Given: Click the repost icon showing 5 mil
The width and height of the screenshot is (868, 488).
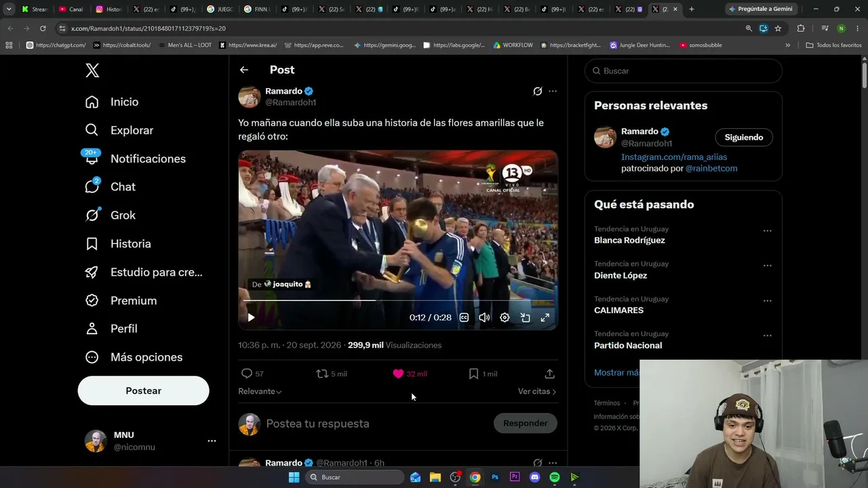Looking at the screenshot, I should 323,373.
